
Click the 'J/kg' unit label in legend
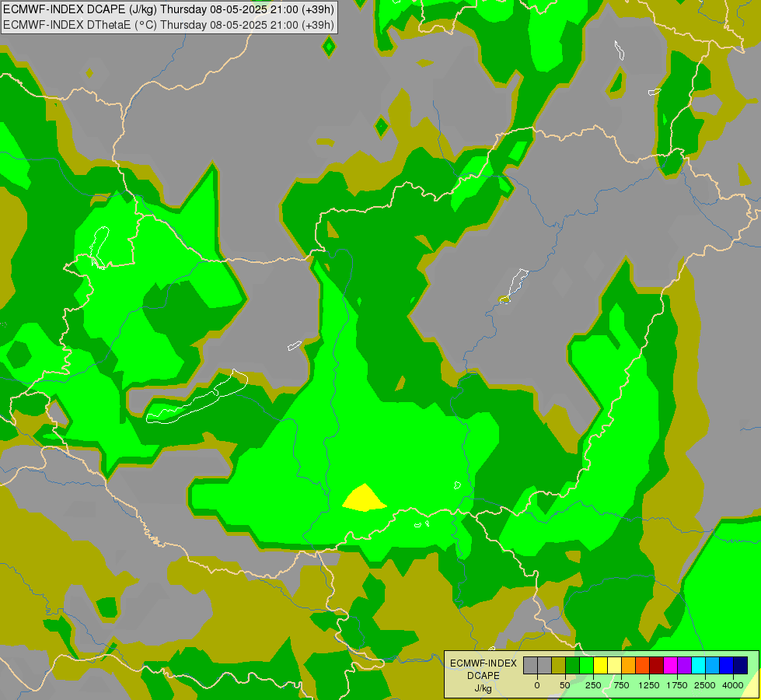(x=483, y=688)
